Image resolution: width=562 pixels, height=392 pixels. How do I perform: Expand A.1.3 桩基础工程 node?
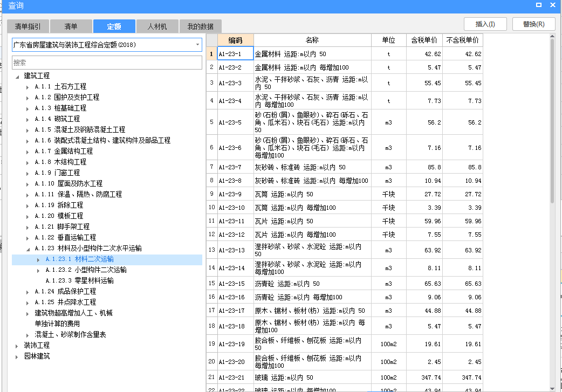point(28,108)
